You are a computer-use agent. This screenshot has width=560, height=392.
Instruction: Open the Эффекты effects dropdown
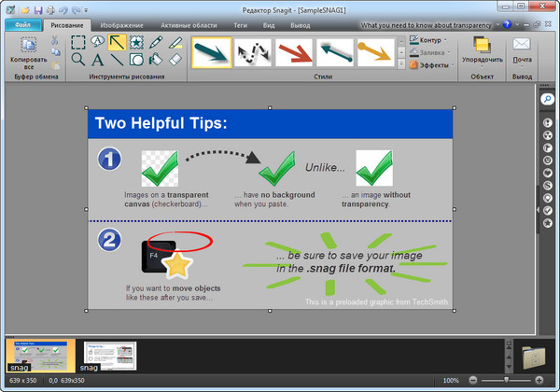pyautogui.click(x=429, y=65)
